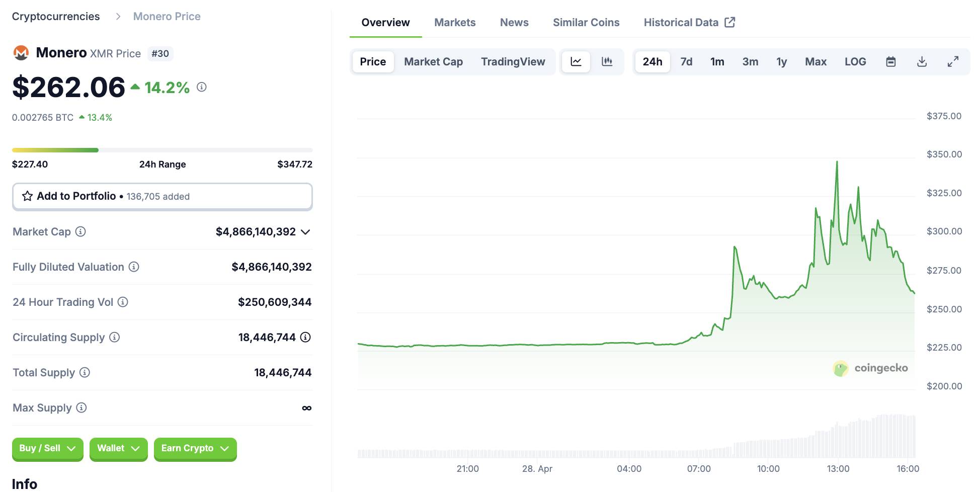Click star icon in Add to Portfolio

[x=27, y=196]
